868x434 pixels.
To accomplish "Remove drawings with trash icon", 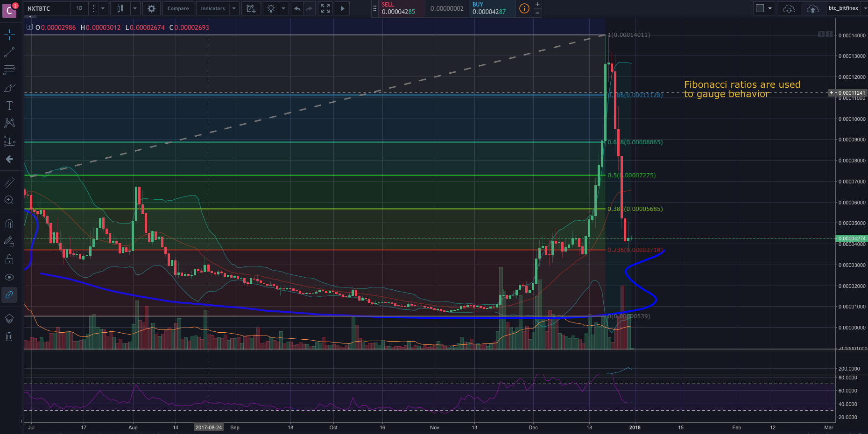I will (9, 336).
